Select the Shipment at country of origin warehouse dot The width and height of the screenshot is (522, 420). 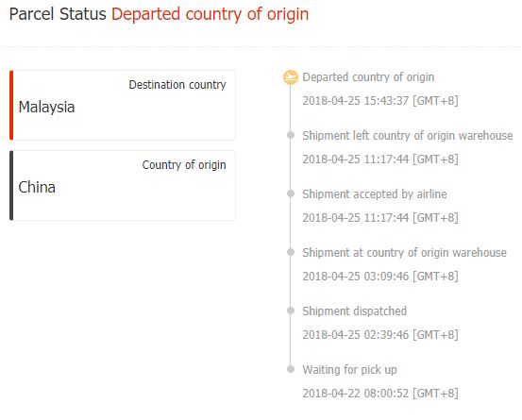pyautogui.click(x=291, y=252)
